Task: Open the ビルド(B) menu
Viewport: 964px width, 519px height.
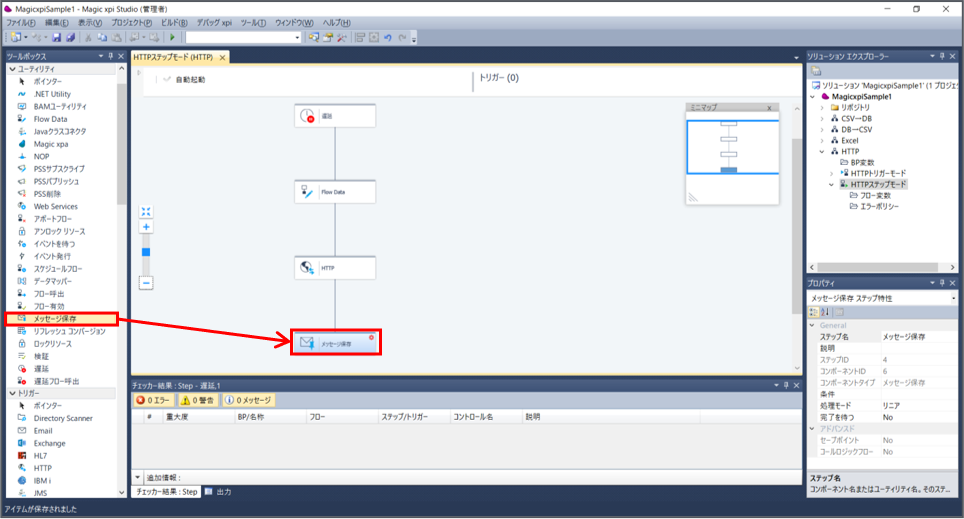Action: click(x=175, y=22)
